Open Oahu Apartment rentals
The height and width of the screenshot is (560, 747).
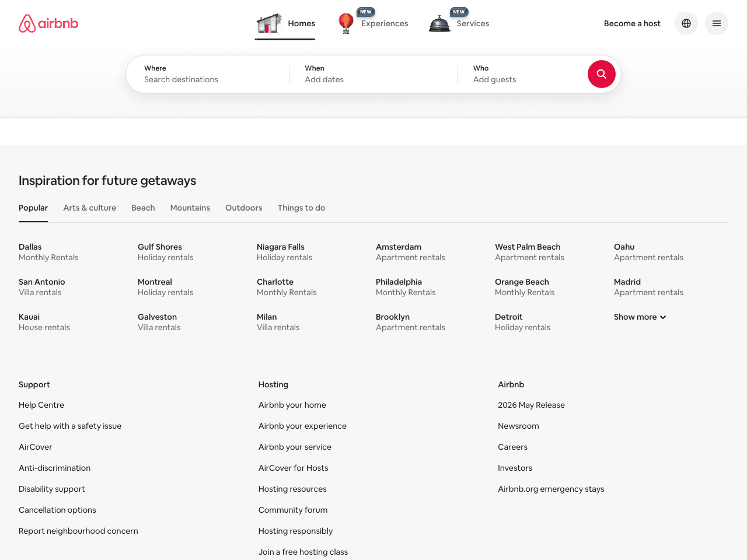[648, 252]
